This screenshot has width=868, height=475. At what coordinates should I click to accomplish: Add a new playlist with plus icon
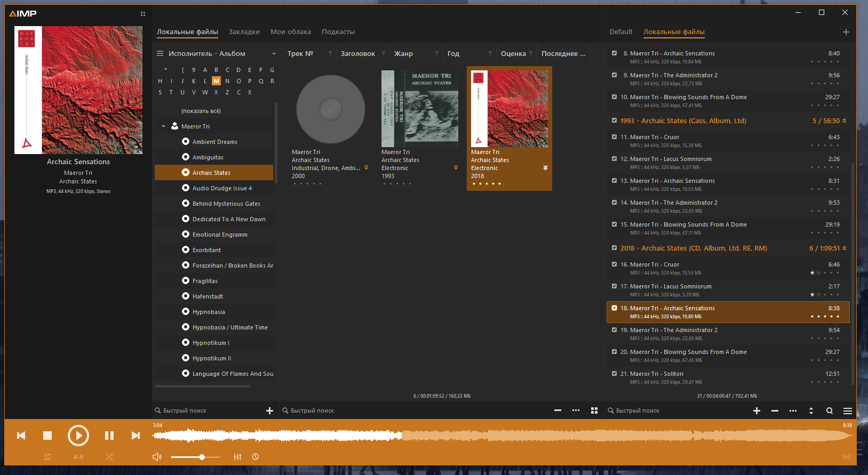click(x=846, y=32)
